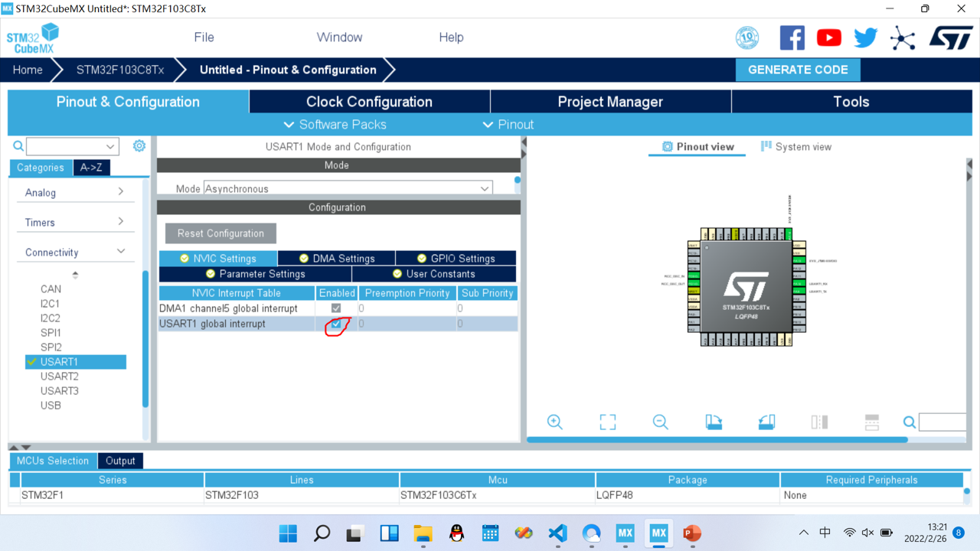The image size is (980, 551).
Task: Disable USART1 global interrupt checkbox
Action: [335, 324]
